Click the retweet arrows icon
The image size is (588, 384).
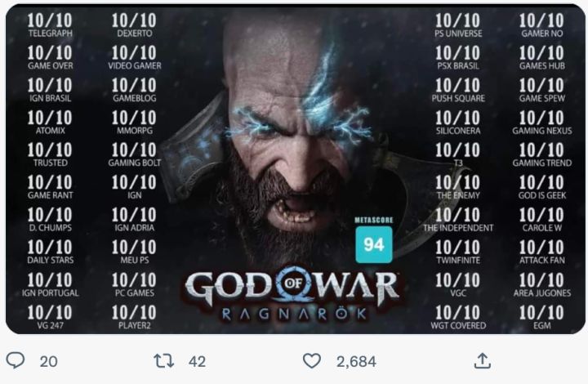(164, 361)
